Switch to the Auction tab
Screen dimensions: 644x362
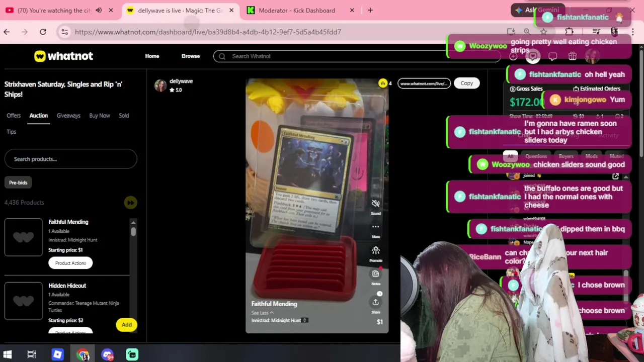click(x=38, y=116)
